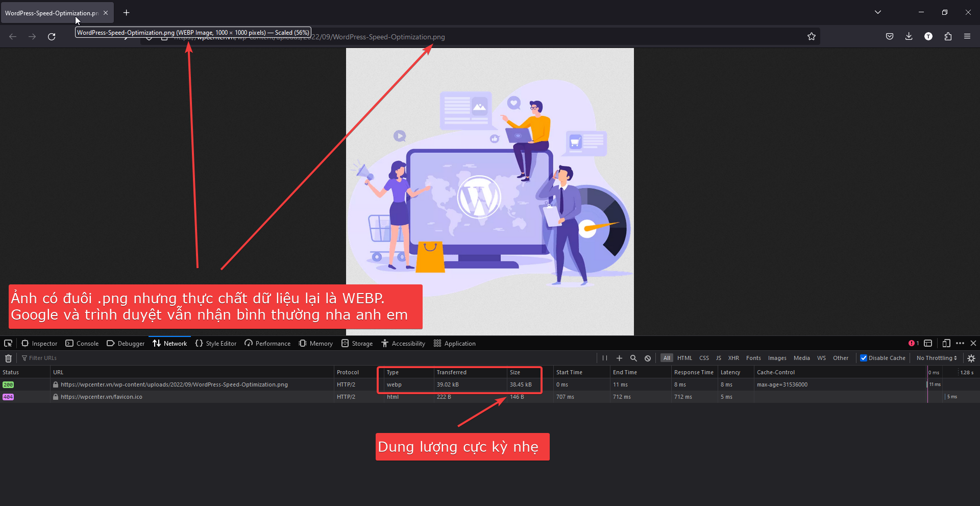The width and height of the screenshot is (980, 506).
Task: Filter requests by JS
Action: [x=719, y=358]
